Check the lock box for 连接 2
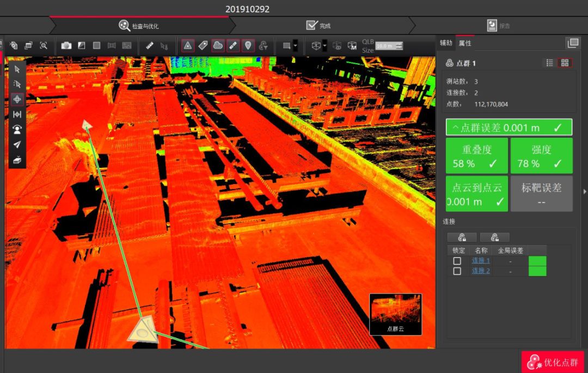 457,271
